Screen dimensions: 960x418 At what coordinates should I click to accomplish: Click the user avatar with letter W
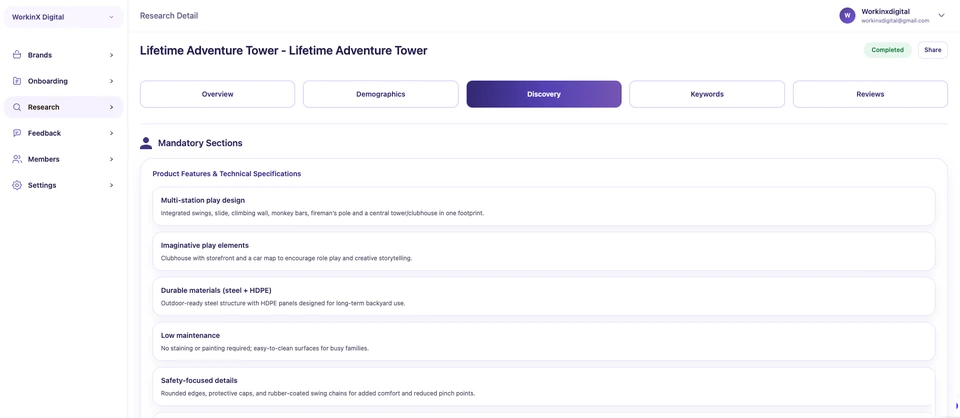pyautogui.click(x=847, y=16)
